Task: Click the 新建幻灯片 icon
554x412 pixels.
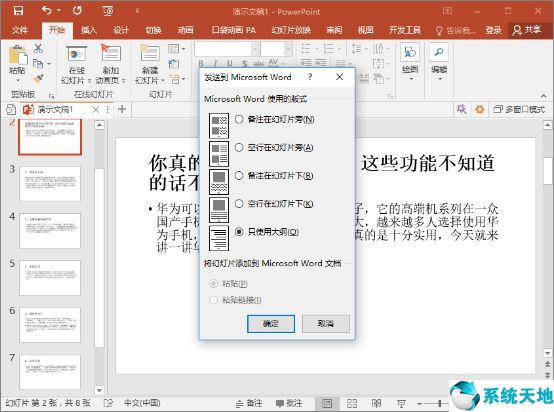Action: click(150, 54)
